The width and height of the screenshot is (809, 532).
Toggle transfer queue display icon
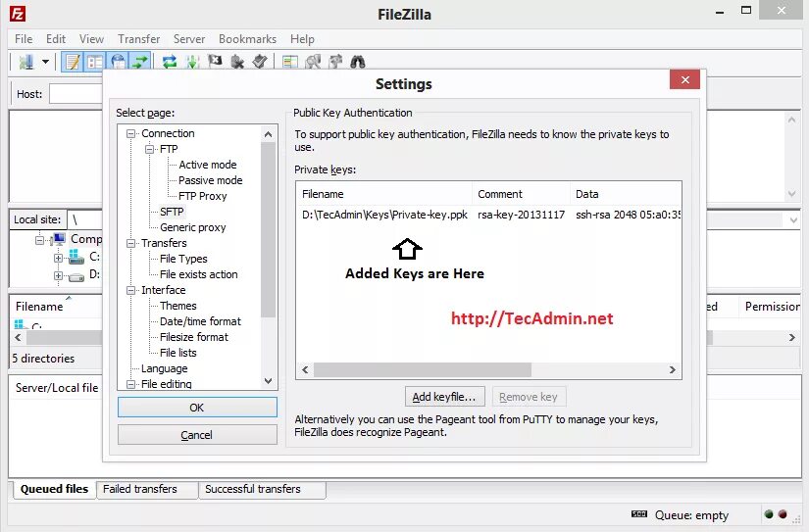point(139,62)
